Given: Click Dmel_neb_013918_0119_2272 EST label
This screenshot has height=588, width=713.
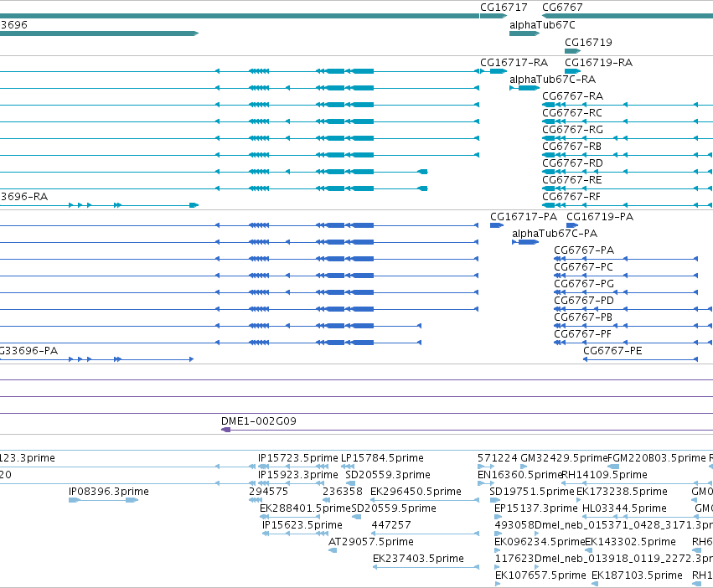Looking at the screenshot, I should point(623,559).
